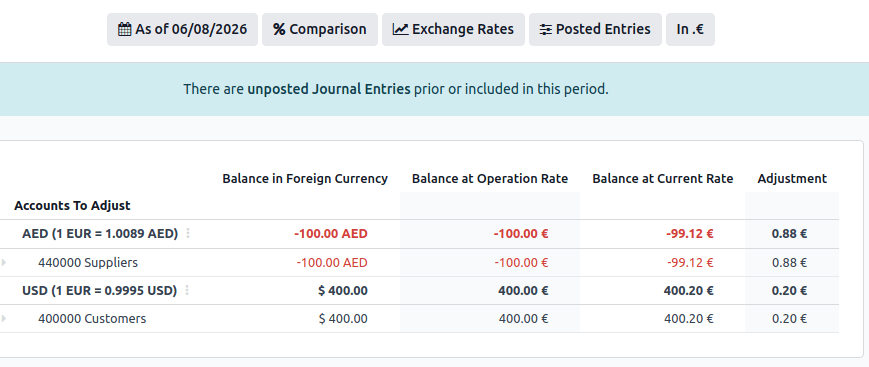The height and width of the screenshot is (367, 869).
Task: Expand the 400000 Customers row
Action: click(4, 318)
